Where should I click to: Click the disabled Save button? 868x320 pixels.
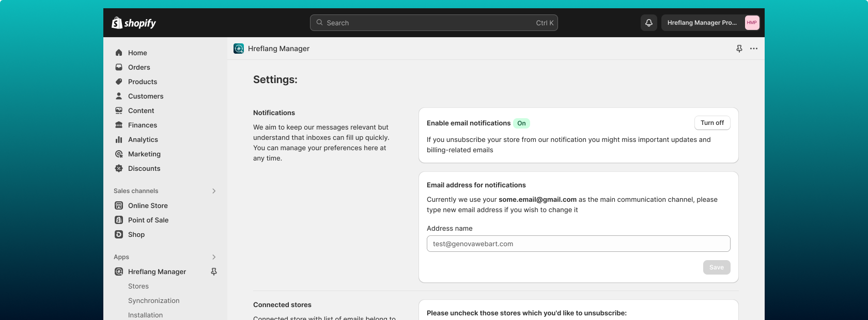[x=717, y=267]
